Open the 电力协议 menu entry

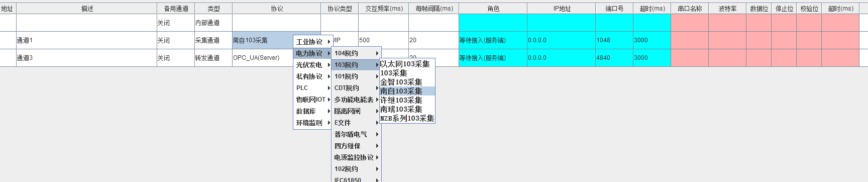(313, 53)
